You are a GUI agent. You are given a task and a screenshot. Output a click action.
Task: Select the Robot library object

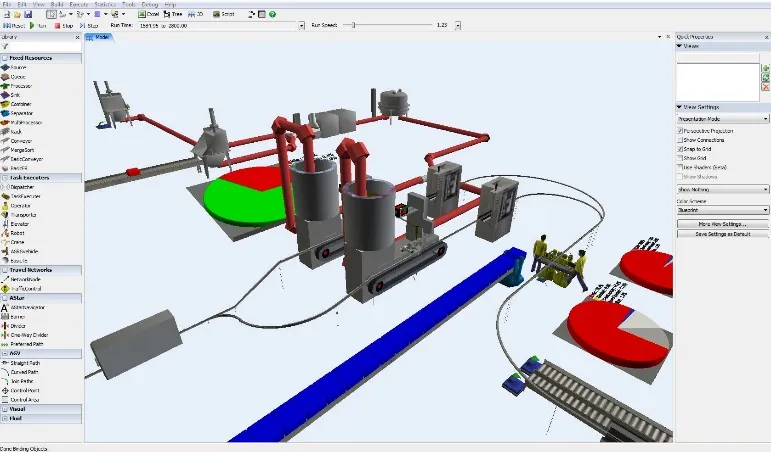[x=18, y=232]
